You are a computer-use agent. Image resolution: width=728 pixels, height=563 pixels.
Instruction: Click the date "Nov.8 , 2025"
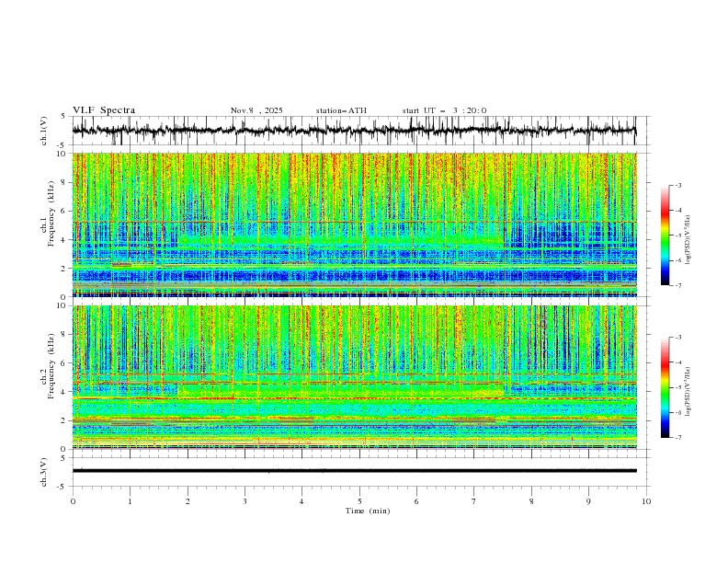coord(256,110)
